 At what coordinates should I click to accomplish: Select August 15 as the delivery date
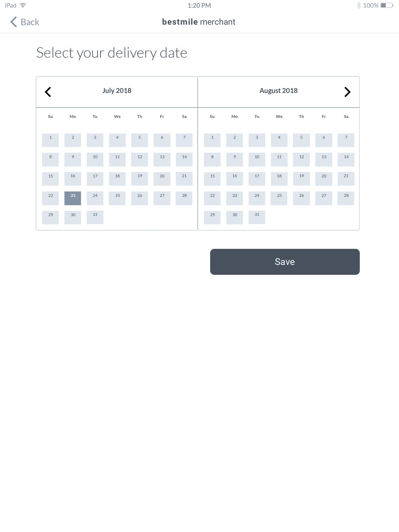[212, 179]
